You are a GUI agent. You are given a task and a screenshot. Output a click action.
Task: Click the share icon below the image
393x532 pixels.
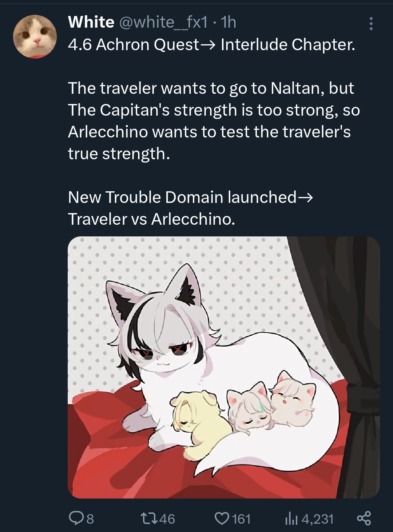click(x=364, y=518)
